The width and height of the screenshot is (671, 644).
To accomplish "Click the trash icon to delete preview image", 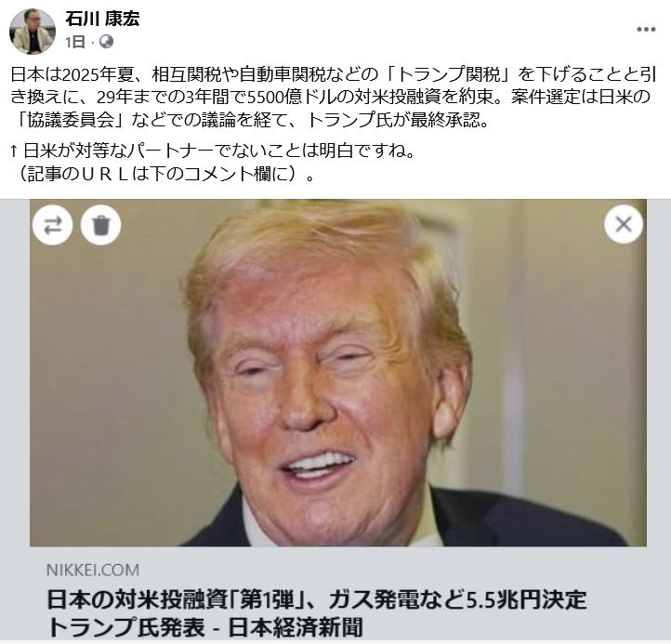I will coord(101,225).
